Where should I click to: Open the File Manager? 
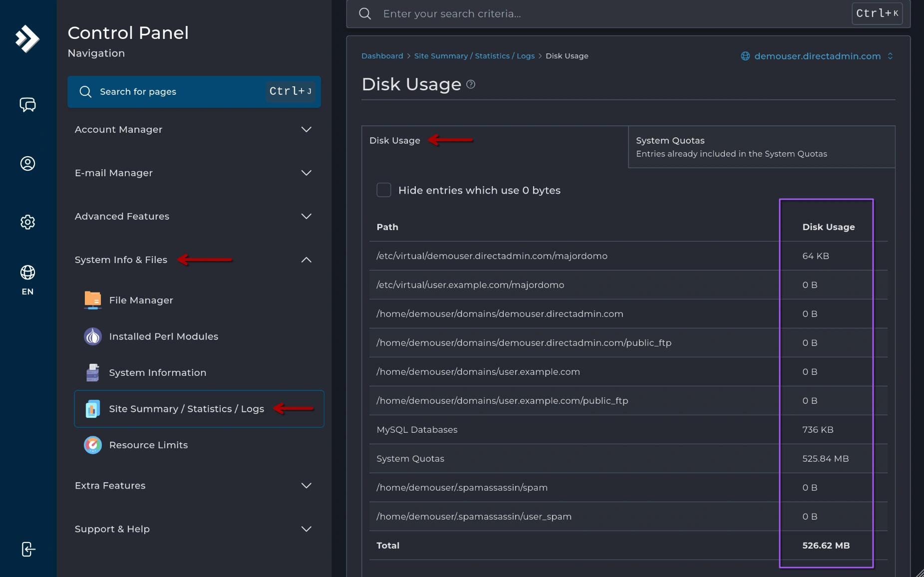tap(141, 300)
